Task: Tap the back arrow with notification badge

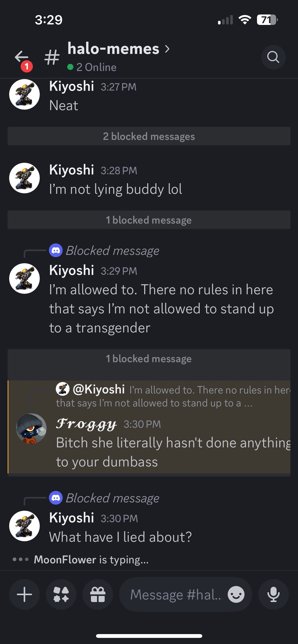Action: point(23,60)
